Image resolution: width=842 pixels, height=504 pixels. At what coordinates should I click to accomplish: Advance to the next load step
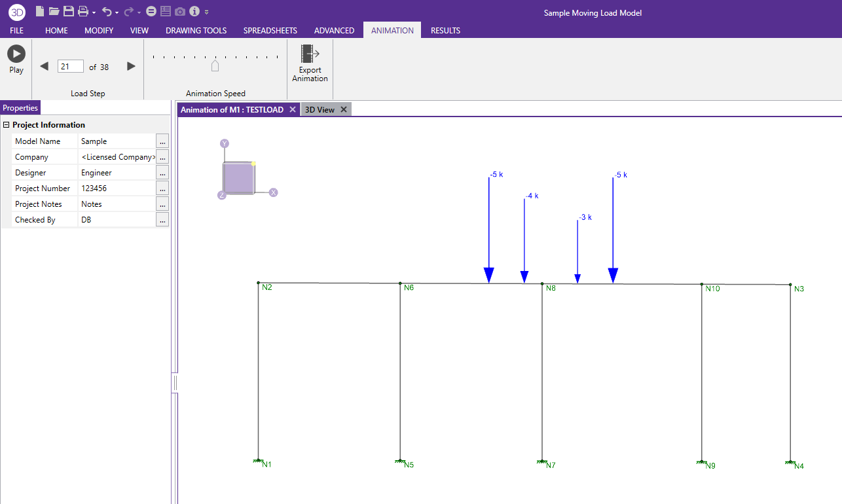tap(131, 66)
